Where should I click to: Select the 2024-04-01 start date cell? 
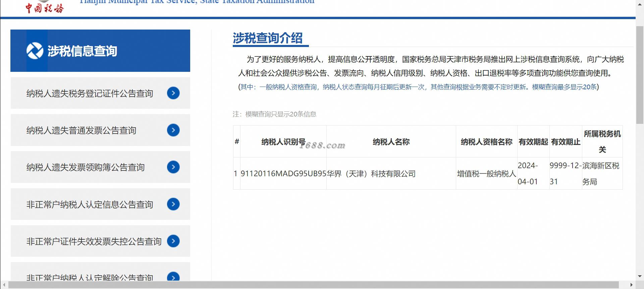533,174
